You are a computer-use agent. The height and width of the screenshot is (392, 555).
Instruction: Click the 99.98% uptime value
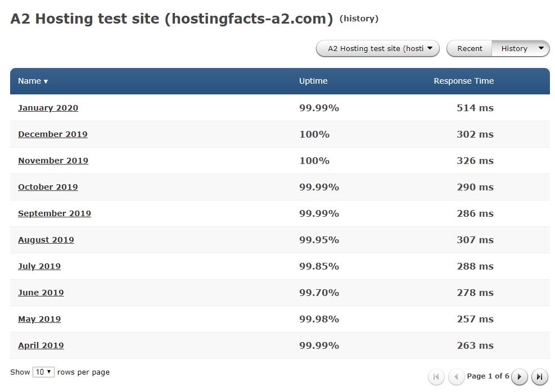pos(319,319)
